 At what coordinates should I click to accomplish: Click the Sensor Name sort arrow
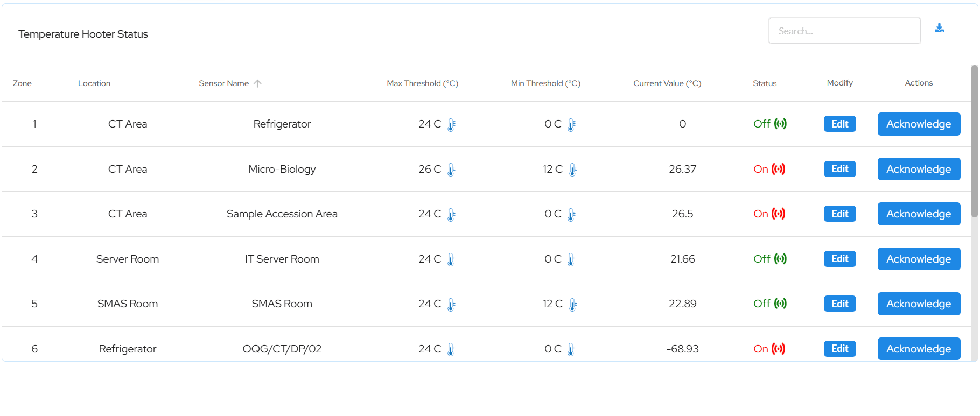point(257,83)
